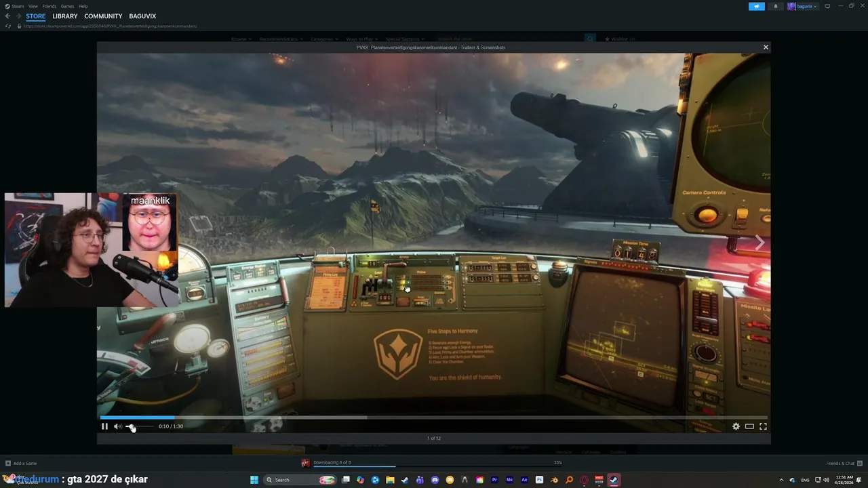868x488 pixels.
Task: Open the dimmed Wishlist link
Action: pyautogui.click(x=620, y=39)
